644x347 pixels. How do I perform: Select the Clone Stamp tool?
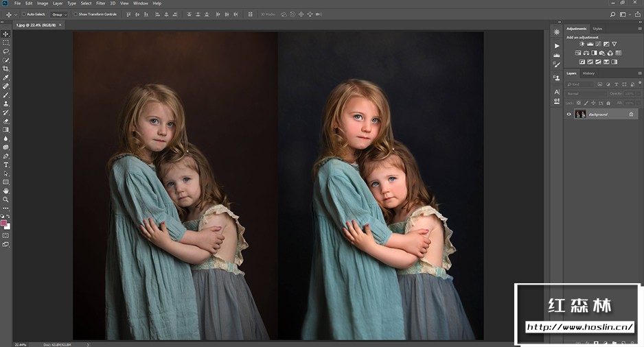5,104
